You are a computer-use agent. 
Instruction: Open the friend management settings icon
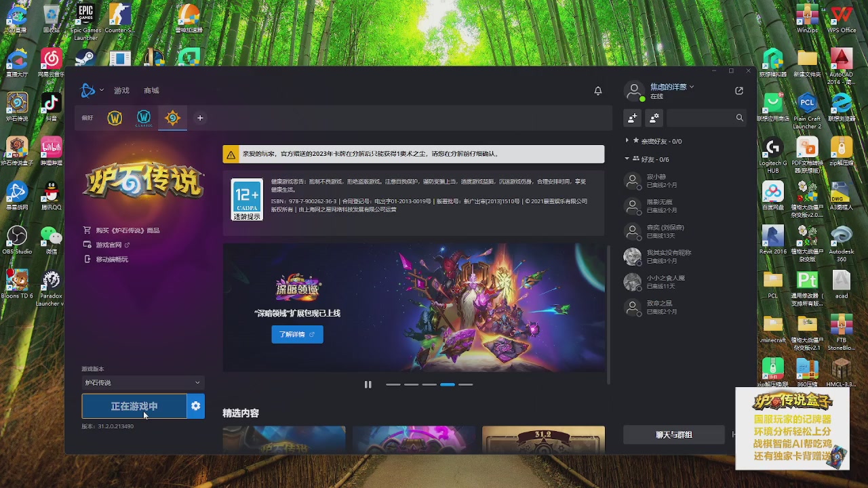(x=654, y=118)
